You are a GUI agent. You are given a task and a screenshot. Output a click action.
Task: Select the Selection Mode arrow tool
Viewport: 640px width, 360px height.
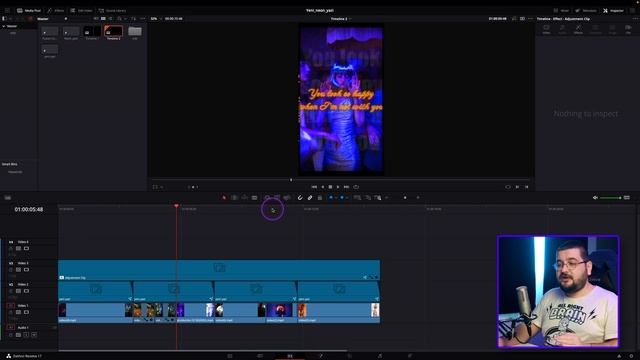[x=224, y=198]
